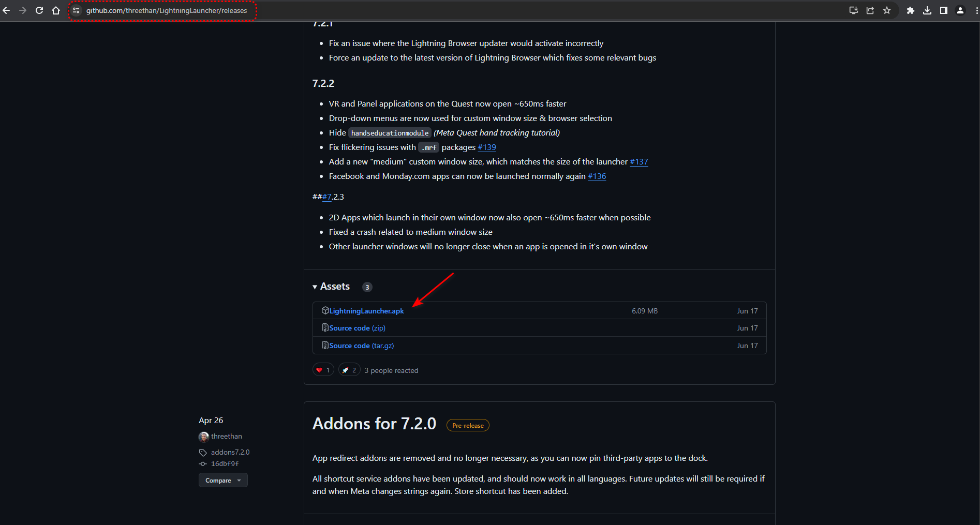Open issue #139 link
980x525 pixels.
click(486, 147)
